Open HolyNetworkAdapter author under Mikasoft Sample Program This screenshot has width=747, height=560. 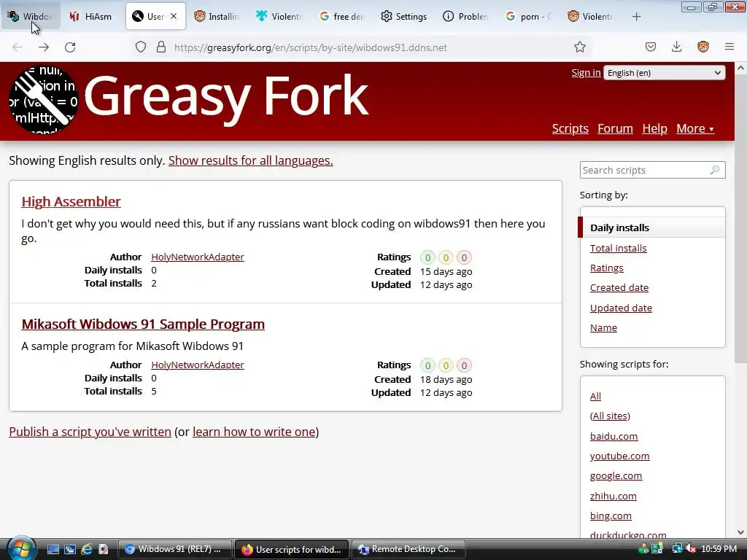click(198, 365)
